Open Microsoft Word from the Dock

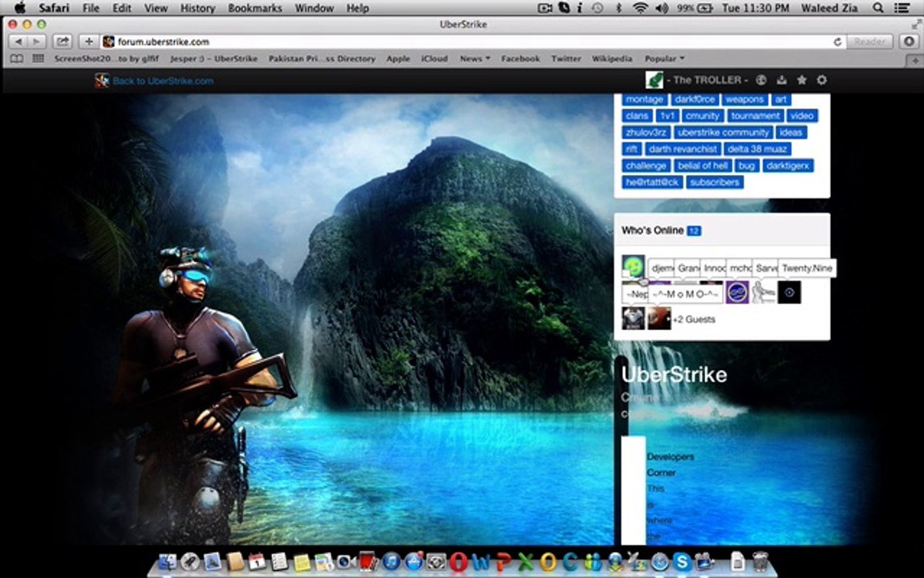click(x=481, y=561)
